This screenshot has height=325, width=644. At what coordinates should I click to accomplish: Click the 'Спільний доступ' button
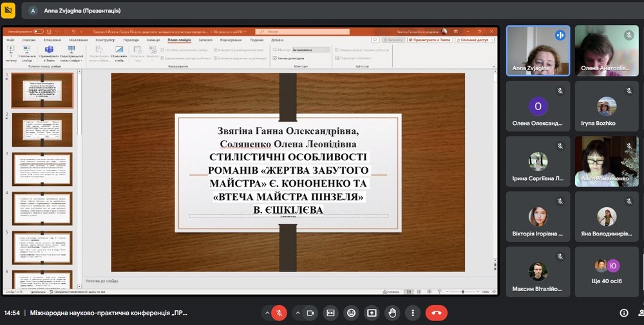pyautogui.click(x=473, y=39)
